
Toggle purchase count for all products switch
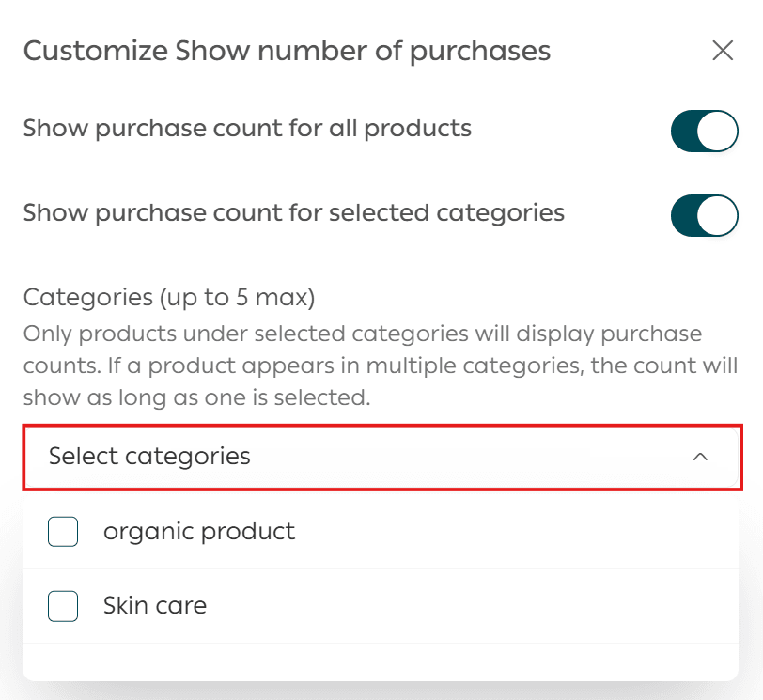tap(704, 131)
